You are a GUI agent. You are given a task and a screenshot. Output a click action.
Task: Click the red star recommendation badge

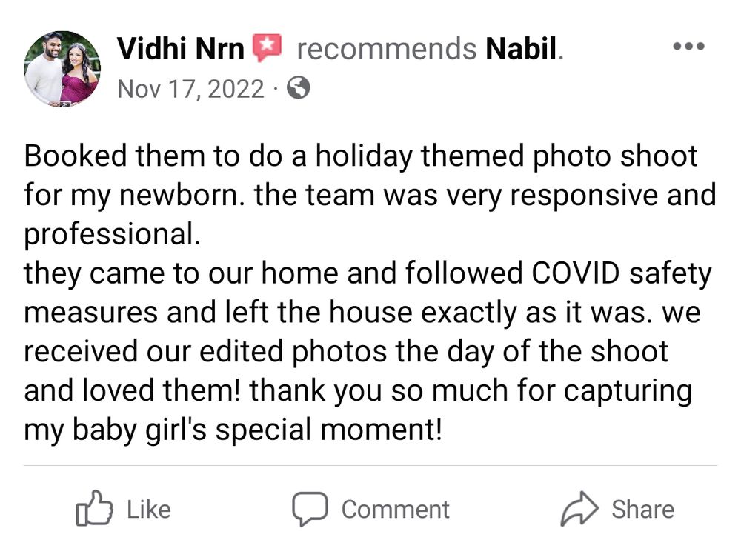click(x=267, y=47)
